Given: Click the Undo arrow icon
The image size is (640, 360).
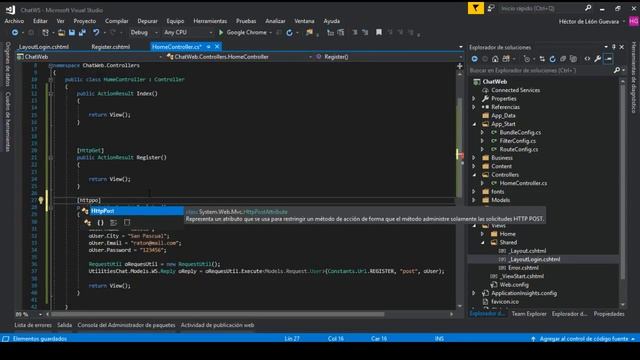Looking at the screenshot, I should tap(96, 33).
